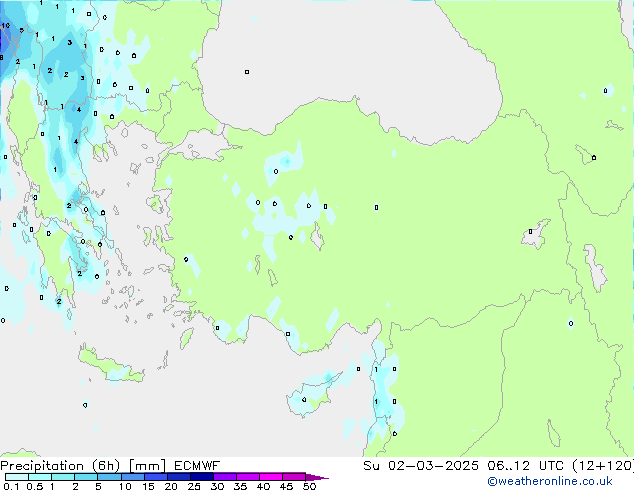Screen dimensions: 634x490
Task: Click the 20–25 mm legend swatch
Action: coord(179,477)
